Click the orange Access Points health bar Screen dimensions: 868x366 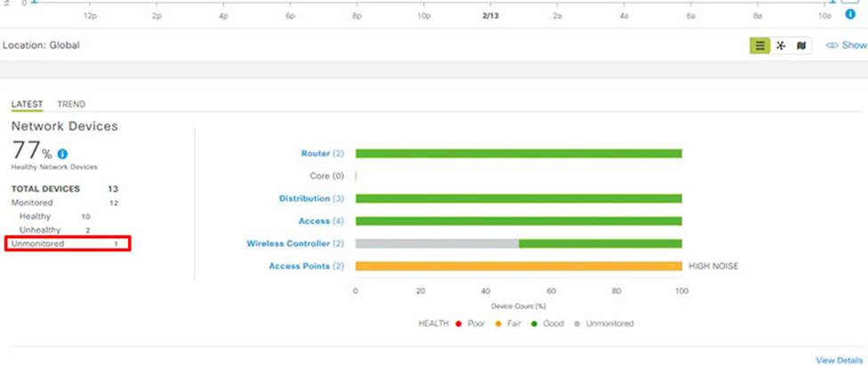[x=518, y=266]
